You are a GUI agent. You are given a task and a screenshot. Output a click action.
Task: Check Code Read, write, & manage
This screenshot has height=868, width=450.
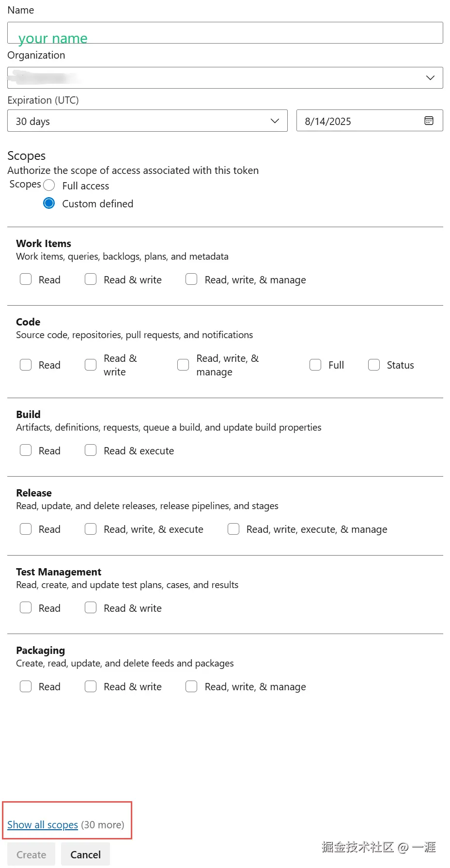[183, 365]
